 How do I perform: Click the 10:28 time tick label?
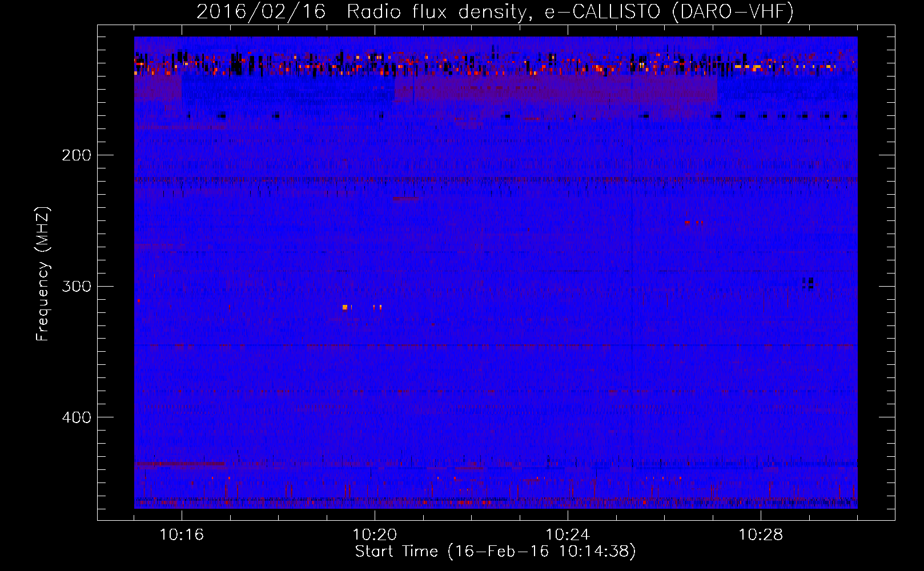click(x=761, y=535)
